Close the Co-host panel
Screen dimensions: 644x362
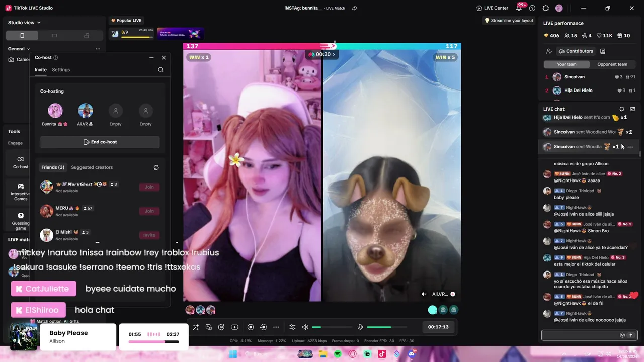coord(164,58)
